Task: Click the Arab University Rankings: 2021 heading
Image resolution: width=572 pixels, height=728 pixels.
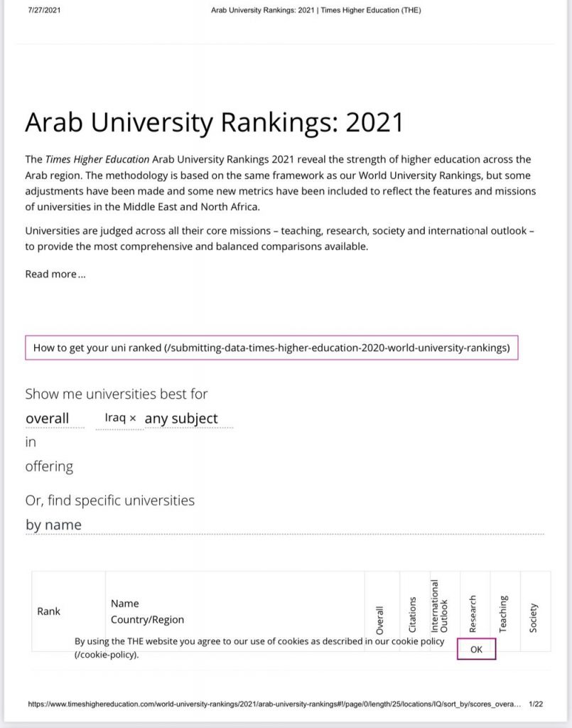Action: pyautogui.click(x=215, y=122)
